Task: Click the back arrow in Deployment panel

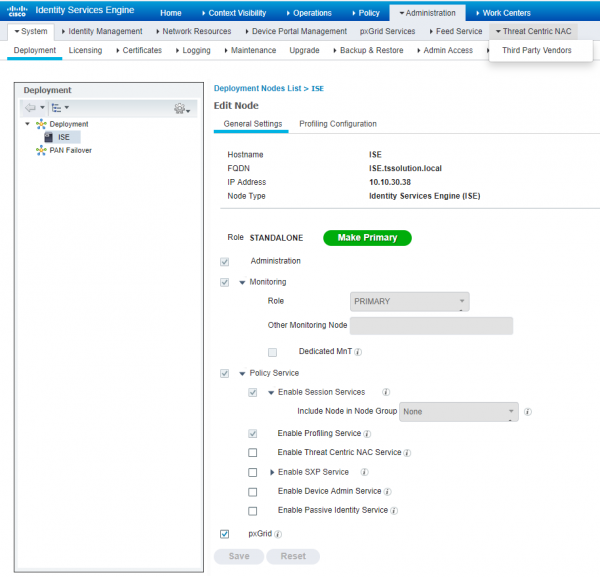Action: tap(30, 107)
